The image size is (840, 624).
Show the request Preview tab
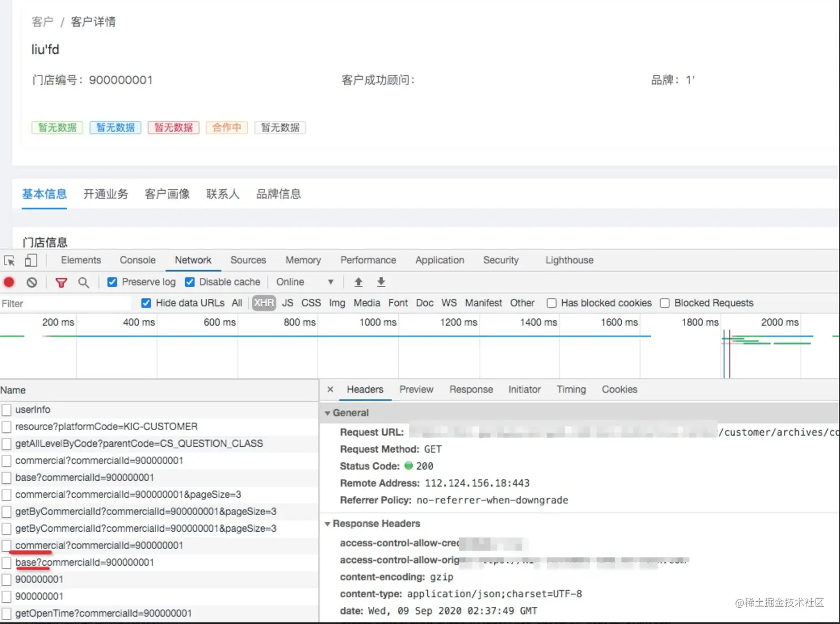point(416,390)
